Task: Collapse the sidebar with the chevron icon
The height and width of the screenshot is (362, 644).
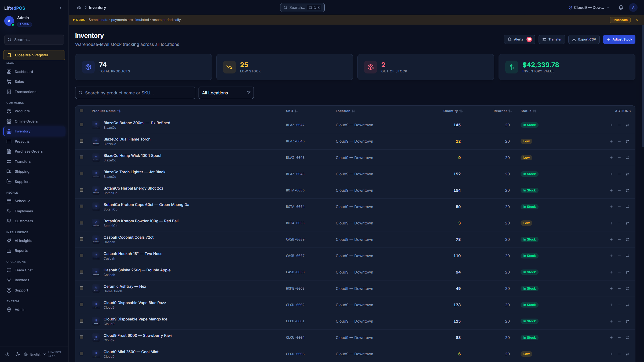Action: [x=60, y=8]
